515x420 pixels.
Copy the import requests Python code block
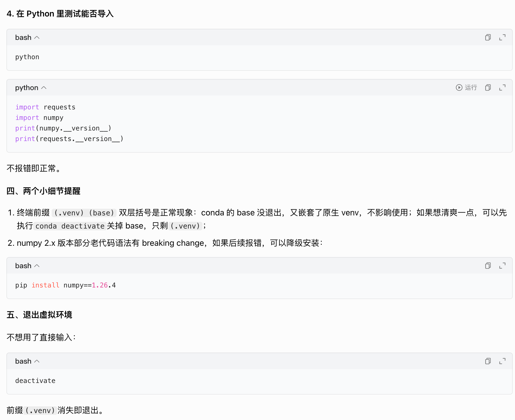[x=488, y=88]
